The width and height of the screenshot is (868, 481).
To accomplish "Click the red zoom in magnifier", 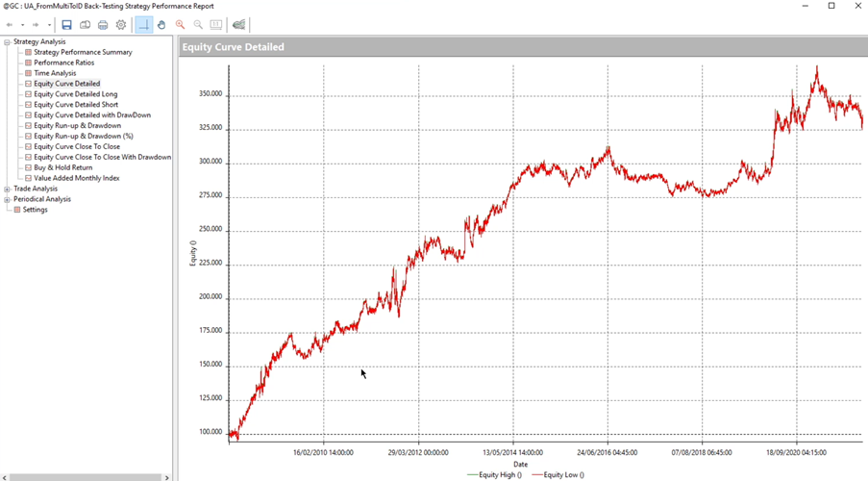I will (x=180, y=24).
